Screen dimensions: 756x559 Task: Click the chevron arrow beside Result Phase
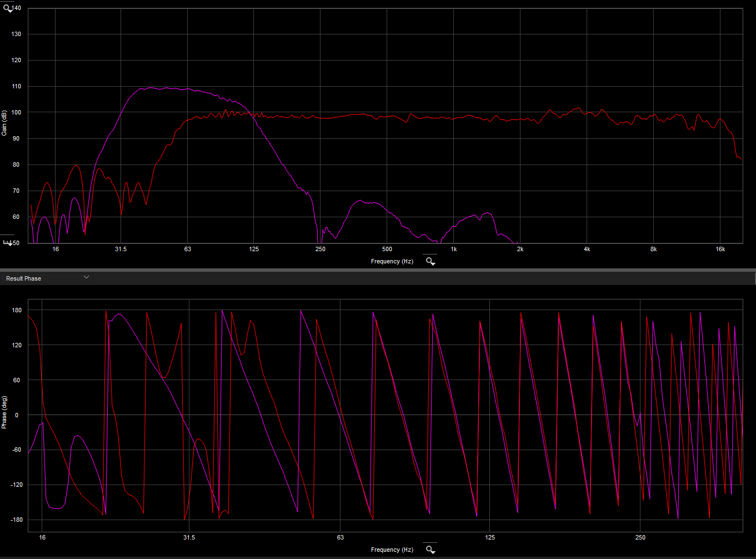pyautogui.click(x=86, y=277)
